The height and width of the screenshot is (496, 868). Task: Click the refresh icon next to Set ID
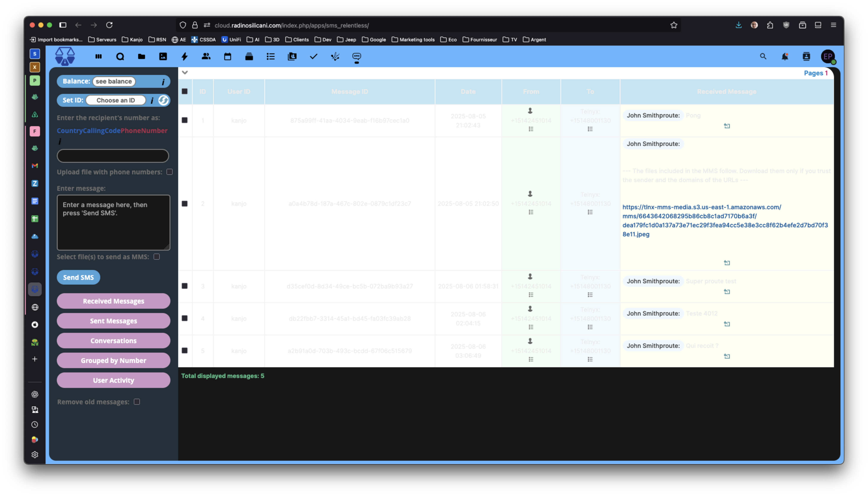pos(163,100)
